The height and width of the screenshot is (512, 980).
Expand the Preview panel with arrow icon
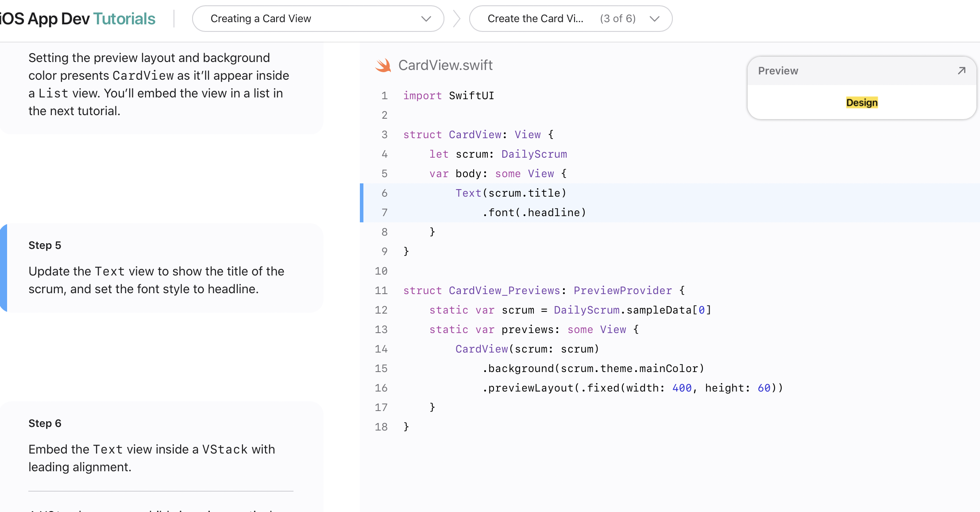[961, 71]
